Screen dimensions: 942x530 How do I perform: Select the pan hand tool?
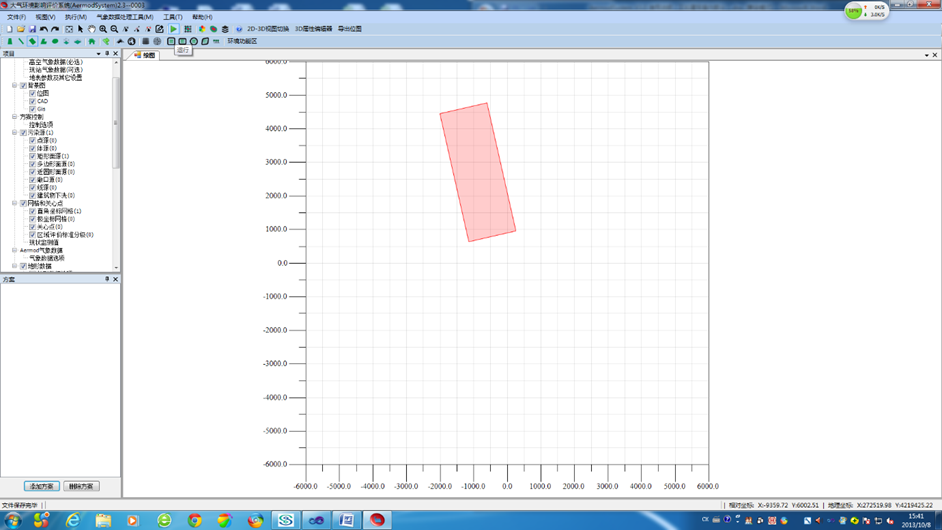click(92, 29)
